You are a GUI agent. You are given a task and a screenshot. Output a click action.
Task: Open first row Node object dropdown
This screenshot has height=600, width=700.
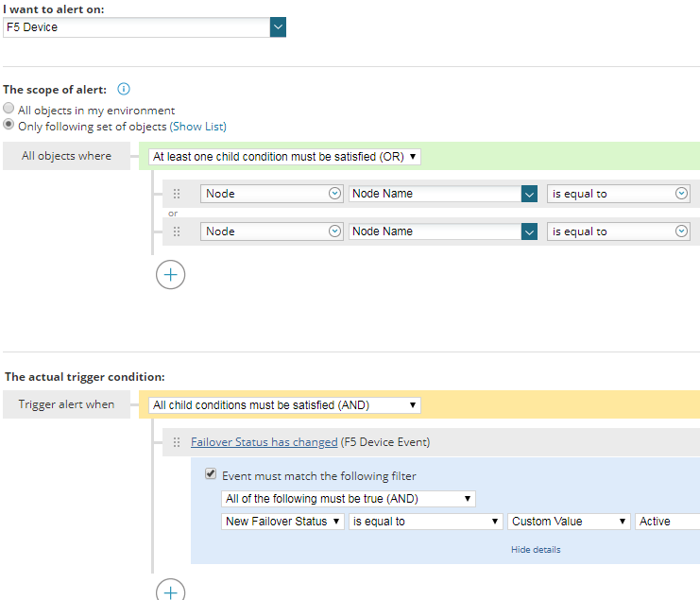[x=271, y=194]
